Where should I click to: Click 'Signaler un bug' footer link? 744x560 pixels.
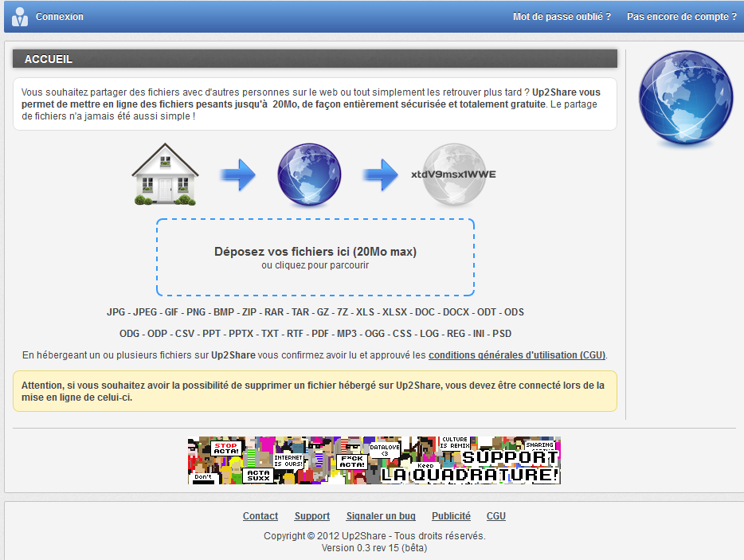click(x=381, y=516)
